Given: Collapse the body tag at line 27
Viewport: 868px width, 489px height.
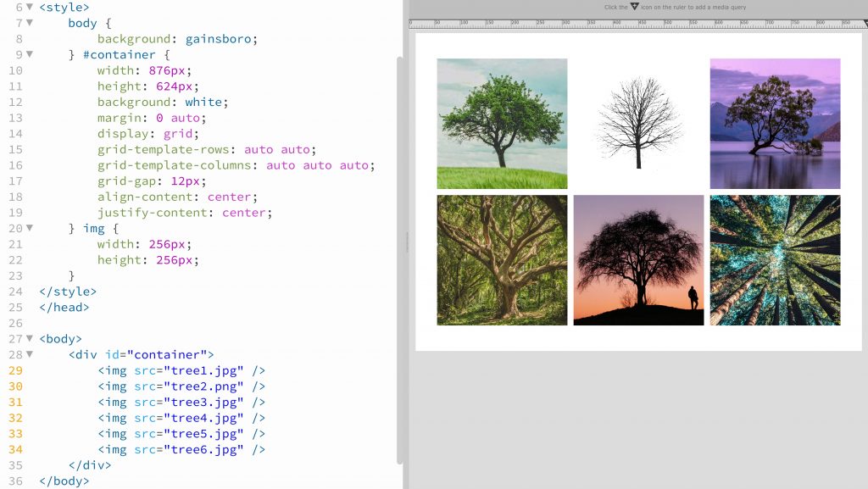Looking at the screenshot, I should click(x=30, y=338).
